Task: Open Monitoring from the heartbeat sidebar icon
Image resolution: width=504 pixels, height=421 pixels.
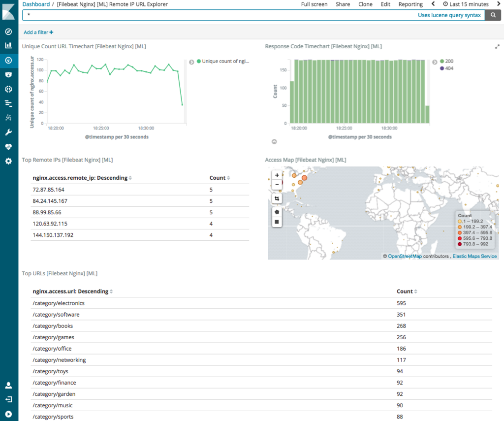Action: pyautogui.click(x=9, y=147)
